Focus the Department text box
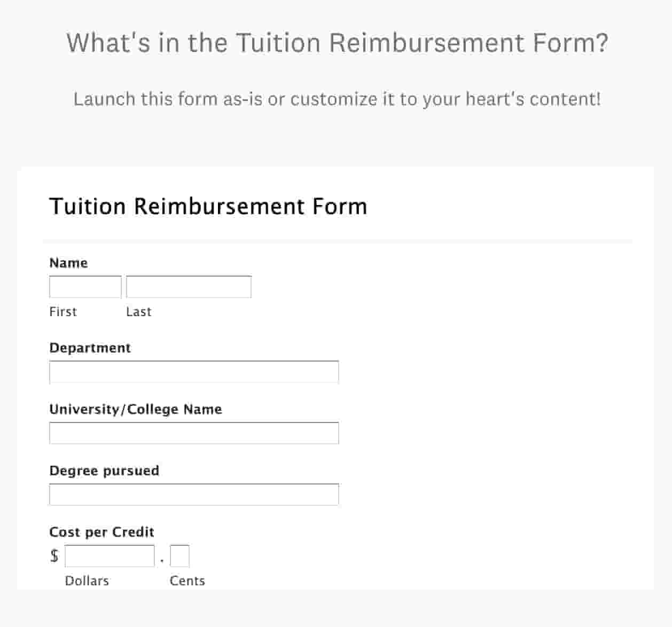The image size is (672, 627). [194, 372]
